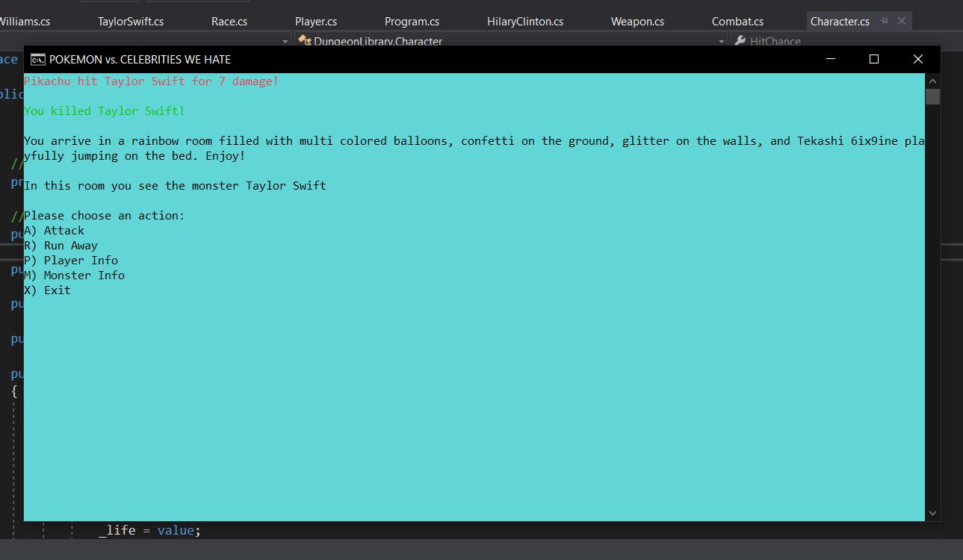Image resolution: width=963 pixels, height=560 pixels.
Task: Select the Weapon.cs tab
Action: click(x=637, y=22)
